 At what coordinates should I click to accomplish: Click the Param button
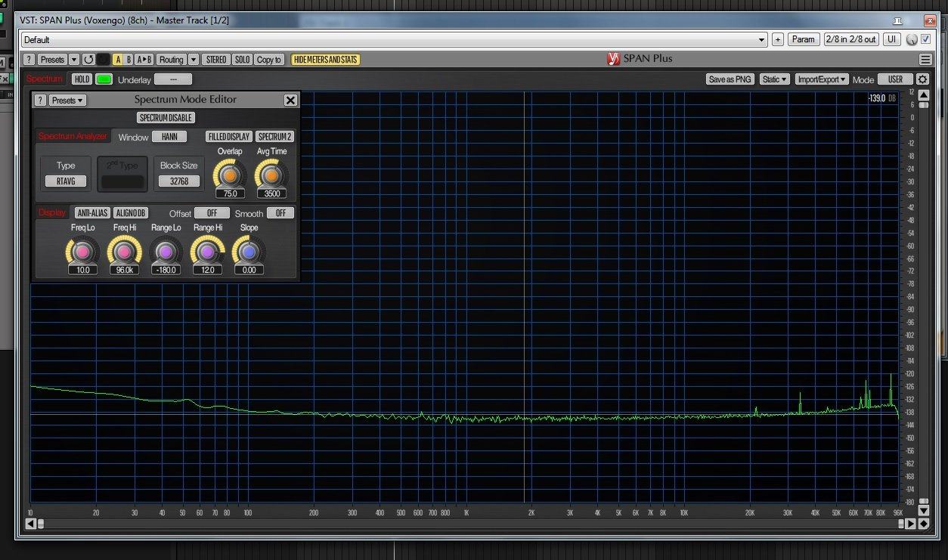[804, 39]
